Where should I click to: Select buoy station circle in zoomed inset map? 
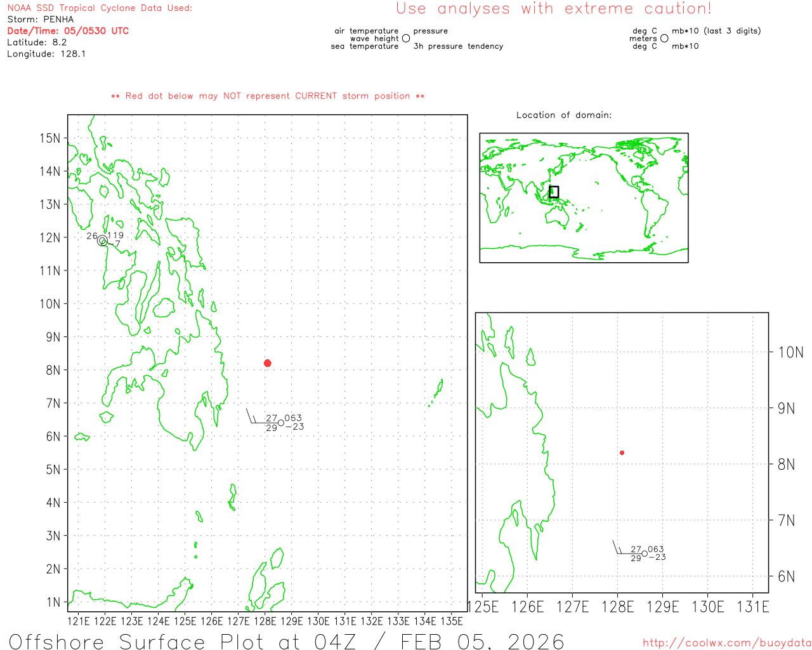[645, 554]
